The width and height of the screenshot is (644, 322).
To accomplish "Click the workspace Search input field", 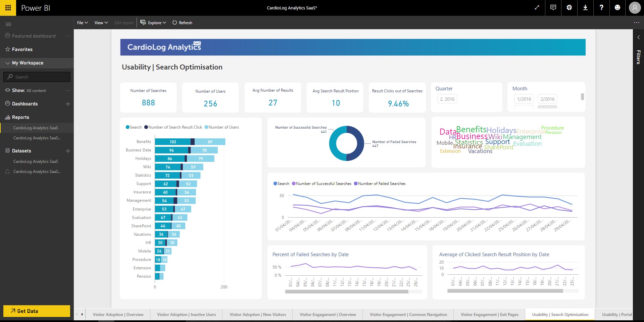I will coord(37,77).
